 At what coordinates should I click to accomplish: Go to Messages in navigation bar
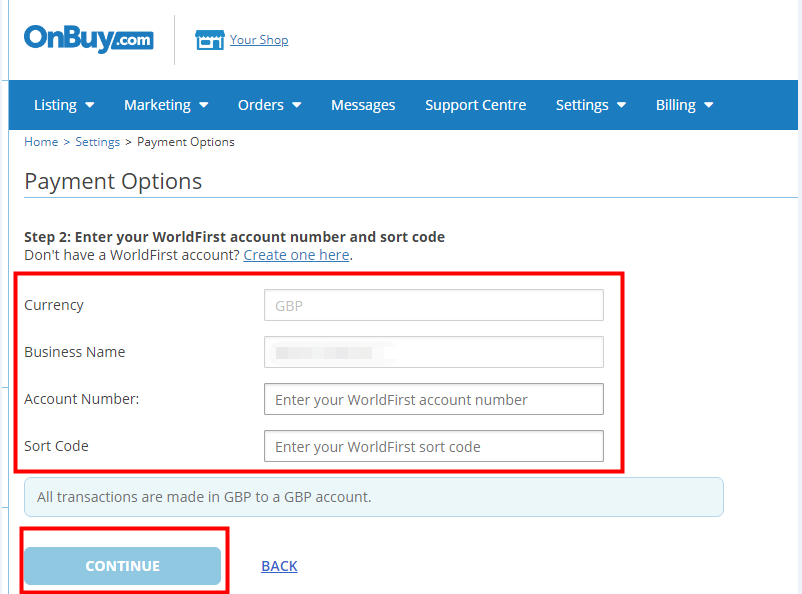click(x=363, y=105)
